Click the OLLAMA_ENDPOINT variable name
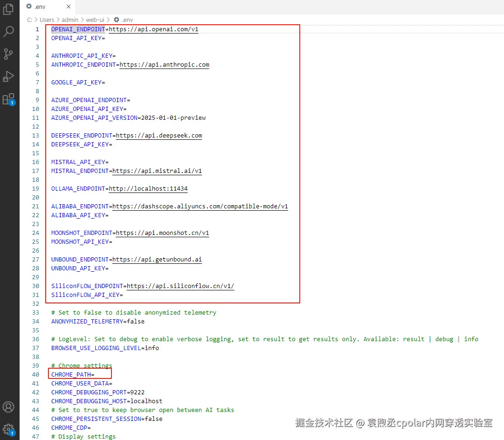This screenshot has height=440, width=504. click(78, 188)
